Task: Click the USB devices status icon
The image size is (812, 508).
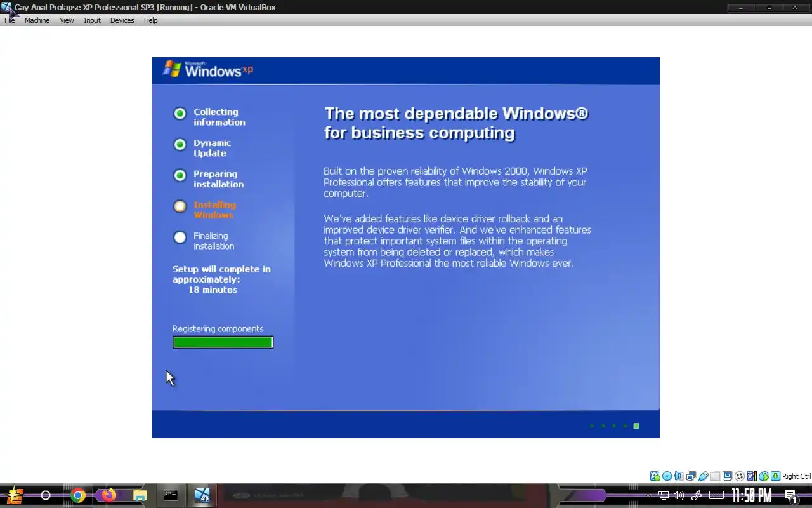Action: coord(703,476)
